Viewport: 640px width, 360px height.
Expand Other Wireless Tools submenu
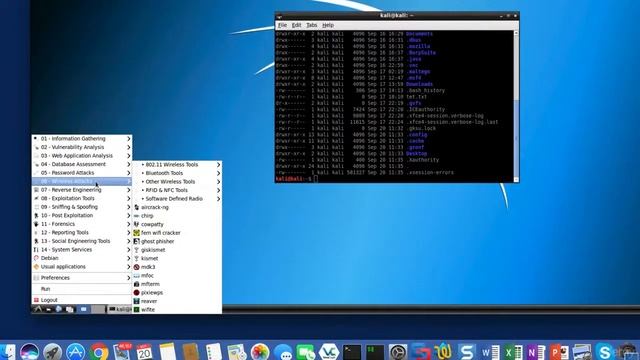click(177, 182)
